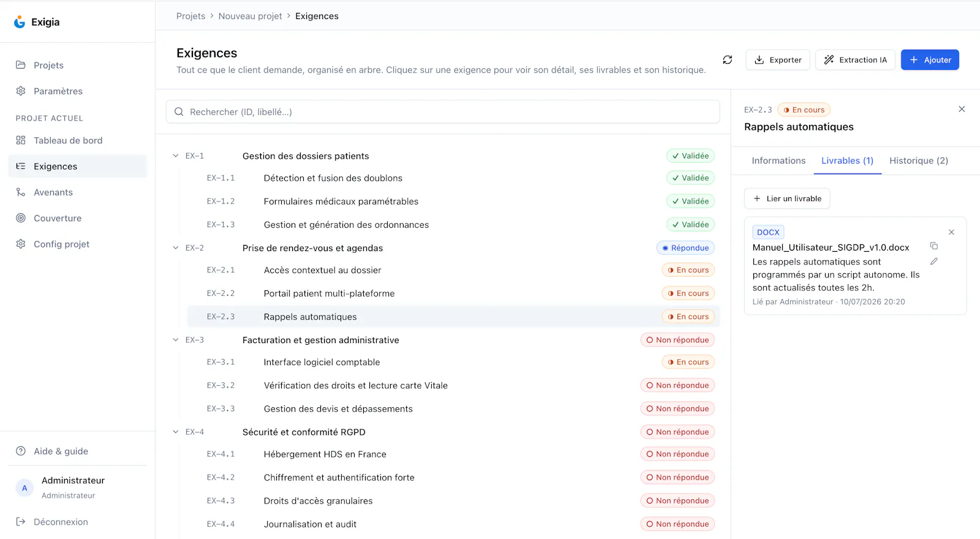
Task: Collapse the EX-4 group
Action: (176, 431)
